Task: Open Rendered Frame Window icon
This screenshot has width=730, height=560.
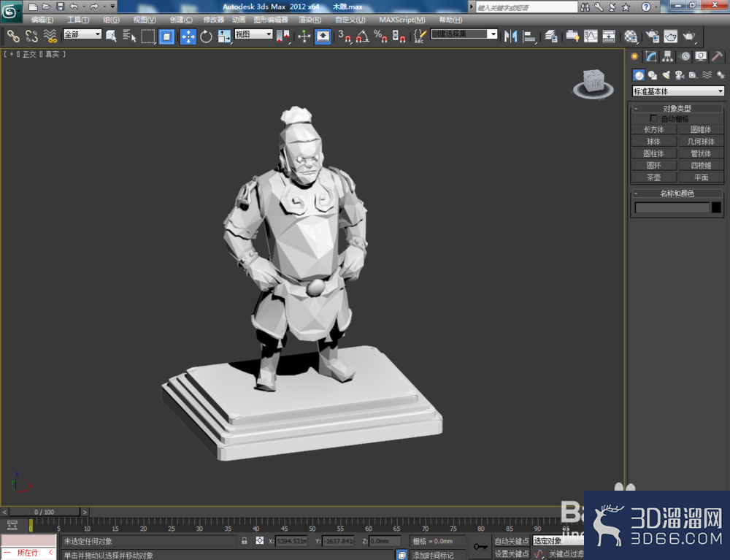Action: coord(670,37)
